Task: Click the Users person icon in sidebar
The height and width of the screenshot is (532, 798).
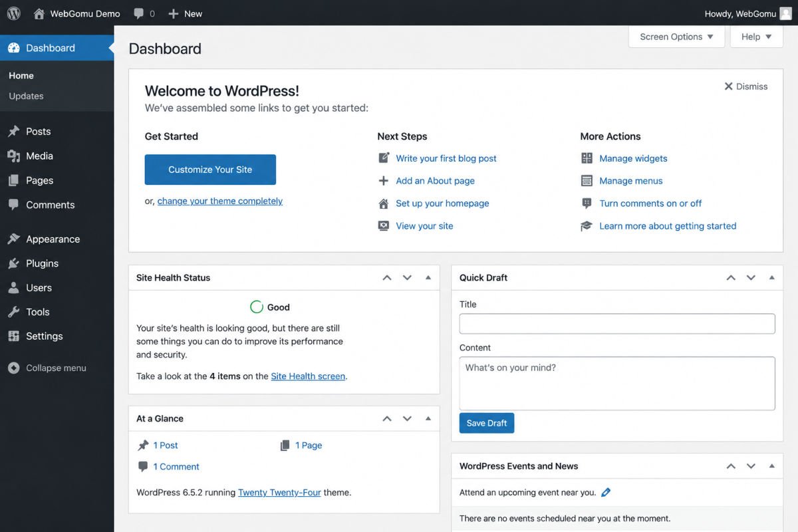Action: [13, 288]
